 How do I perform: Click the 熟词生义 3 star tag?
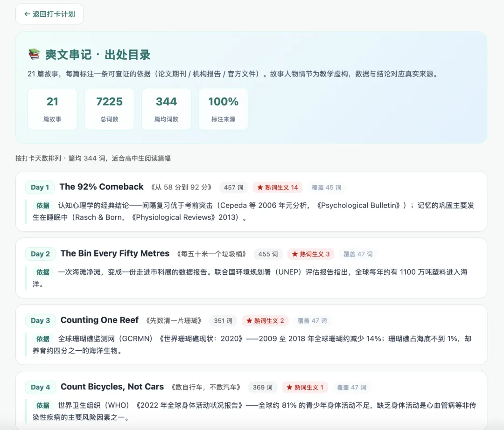click(x=311, y=254)
